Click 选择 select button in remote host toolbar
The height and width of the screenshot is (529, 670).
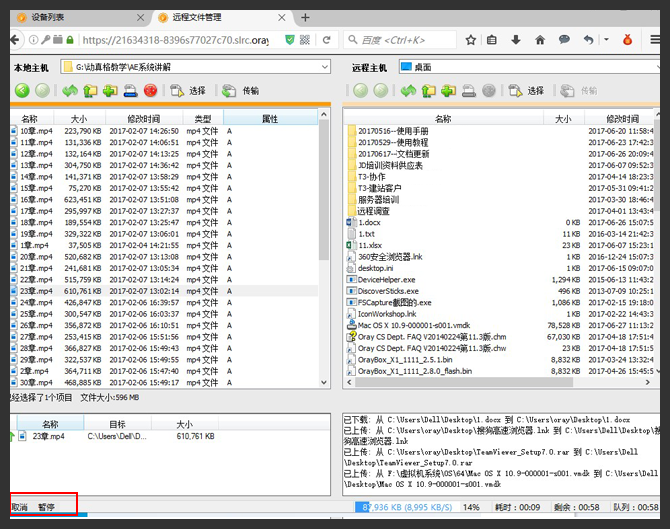[x=527, y=91]
